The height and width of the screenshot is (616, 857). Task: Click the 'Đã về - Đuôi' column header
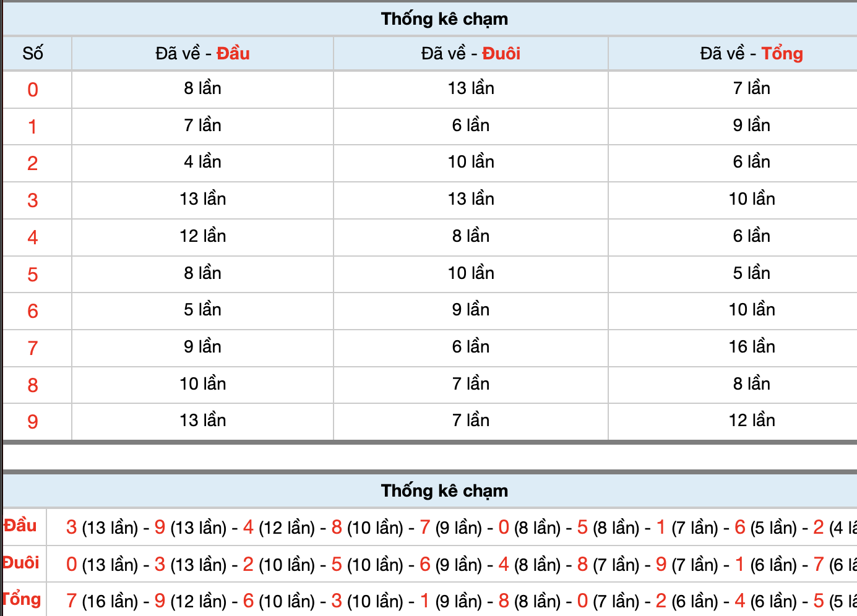coord(471,54)
